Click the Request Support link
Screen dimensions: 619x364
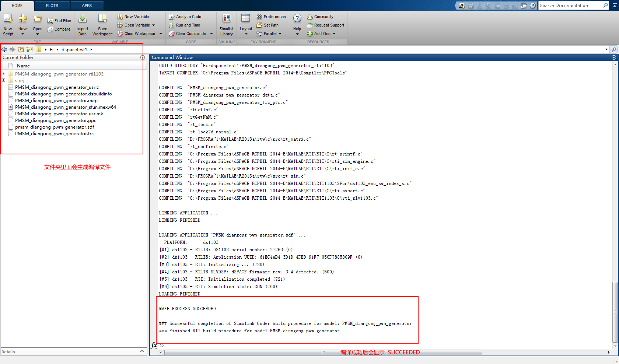point(326,25)
